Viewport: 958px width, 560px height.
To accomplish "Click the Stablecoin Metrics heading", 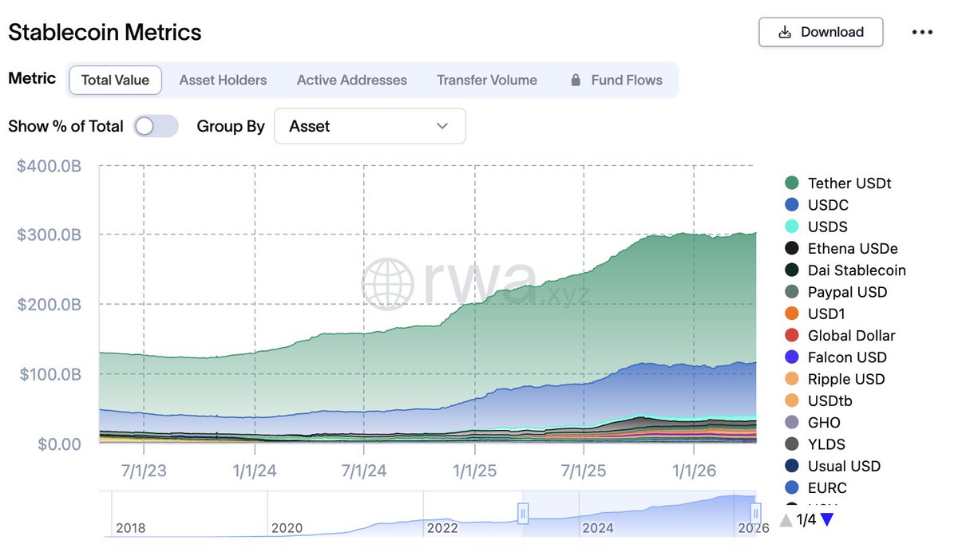I will pos(105,32).
